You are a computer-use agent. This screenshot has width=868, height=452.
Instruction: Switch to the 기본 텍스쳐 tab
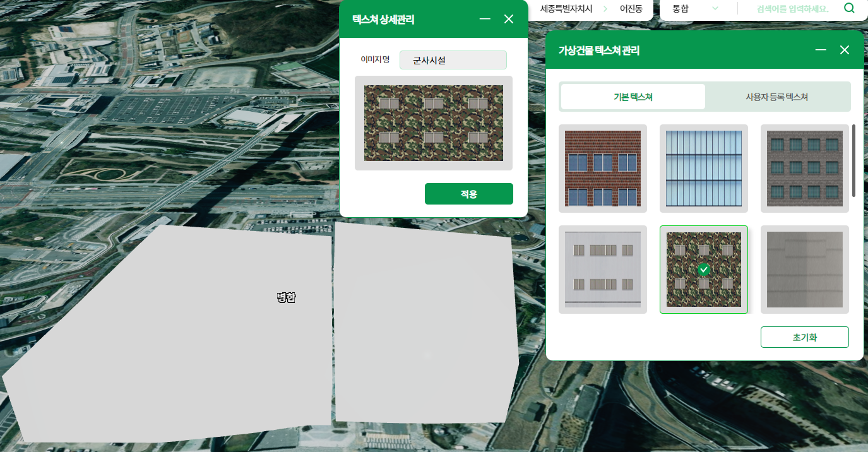coord(633,97)
